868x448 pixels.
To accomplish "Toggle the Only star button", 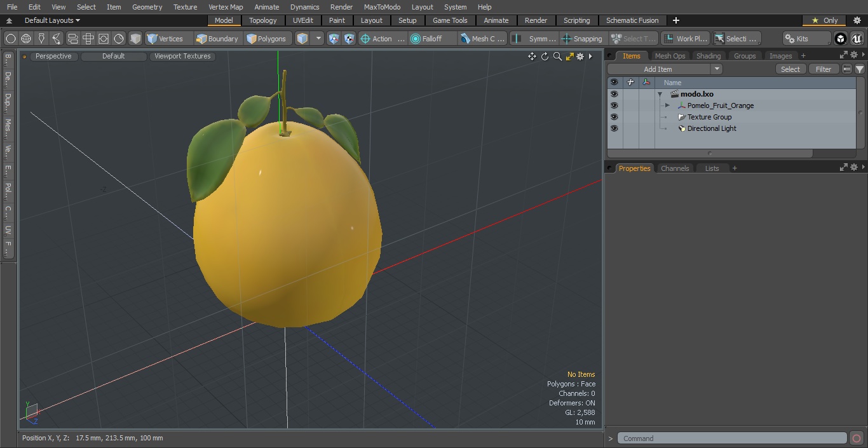I will (x=824, y=20).
